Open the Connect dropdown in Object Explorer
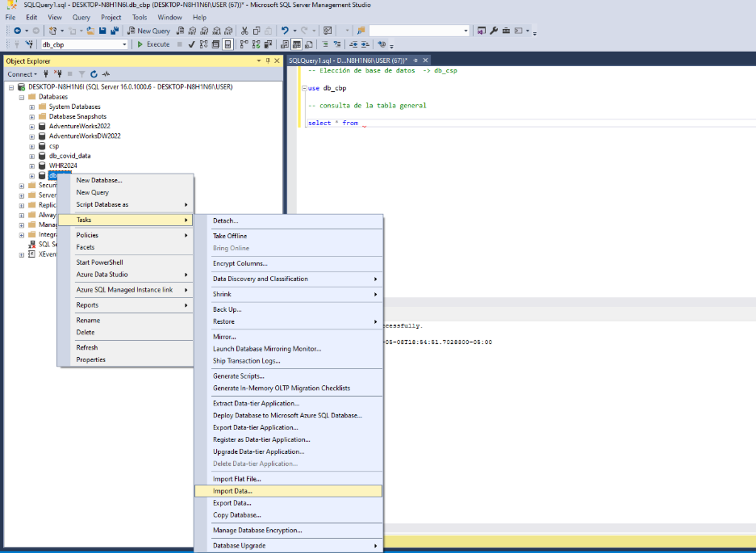756x553 pixels. click(x=22, y=74)
